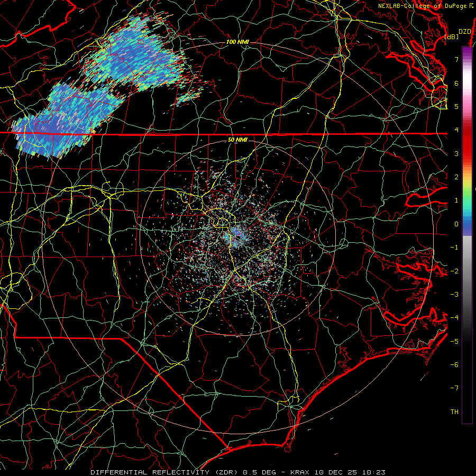Image resolution: width=476 pixels, height=476 pixels.
Task: Click the positive 6 scale value
Action: (x=456, y=83)
